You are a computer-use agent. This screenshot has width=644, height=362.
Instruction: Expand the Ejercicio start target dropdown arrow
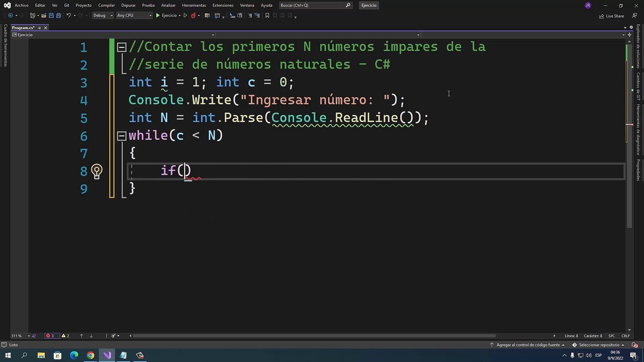180,16
